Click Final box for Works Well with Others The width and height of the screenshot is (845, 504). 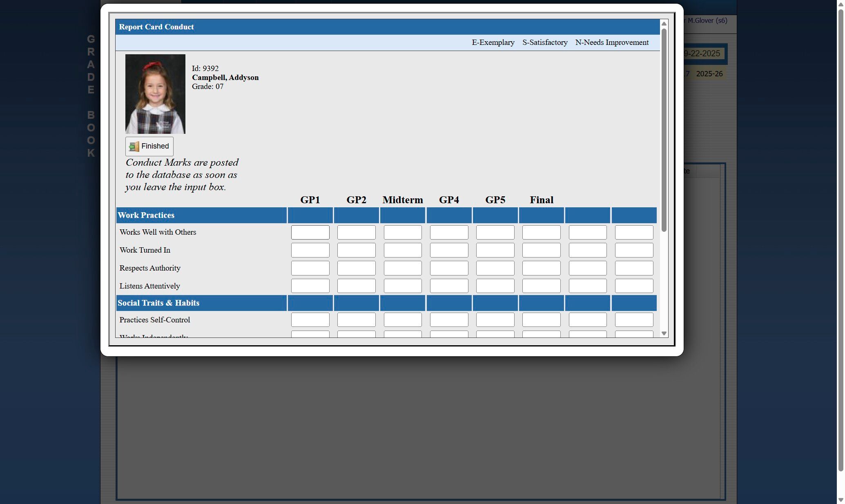pos(541,232)
